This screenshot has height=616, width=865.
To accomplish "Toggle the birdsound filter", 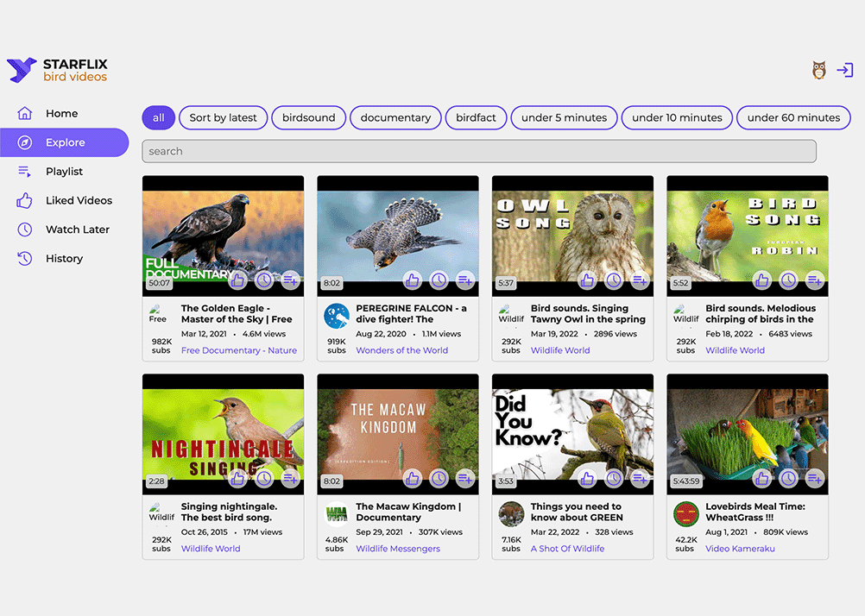I will pyautogui.click(x=308, y=117).
